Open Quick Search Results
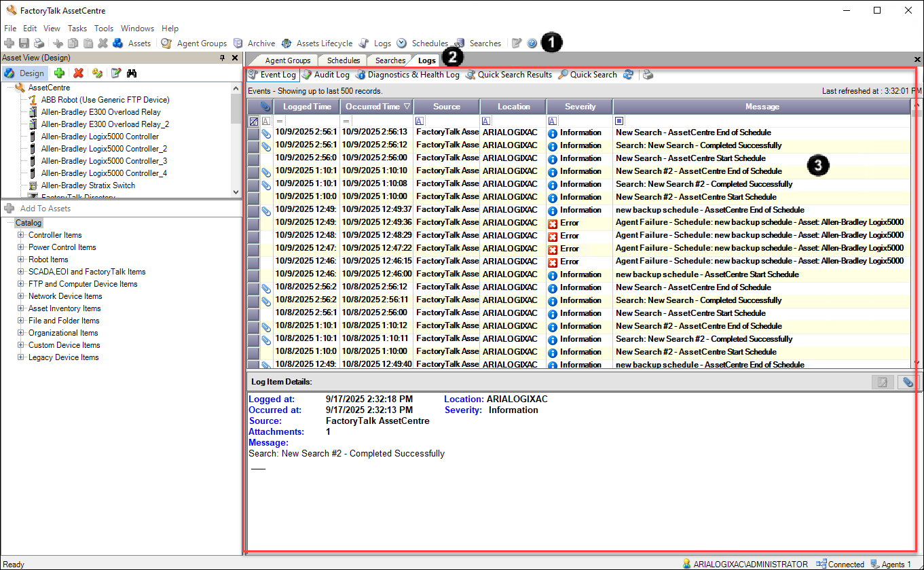 pyautogui.click(x=509, y=75)
